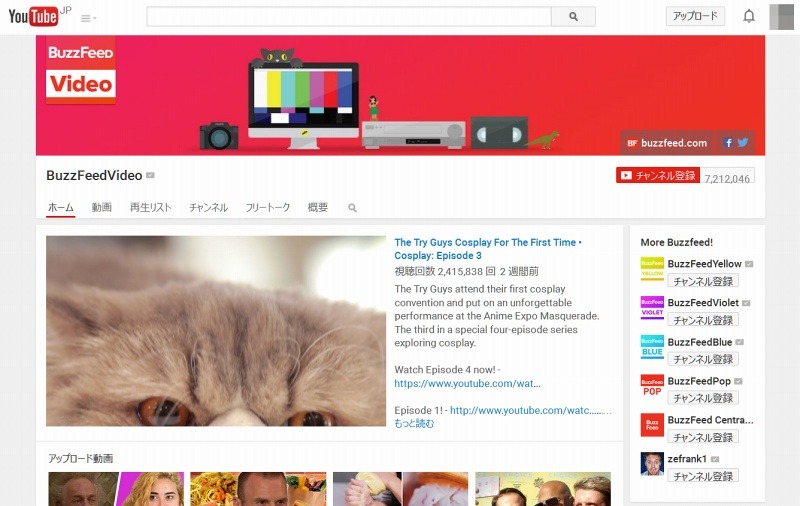Open uploaded video thumbnail with three men

pos(543,489)
